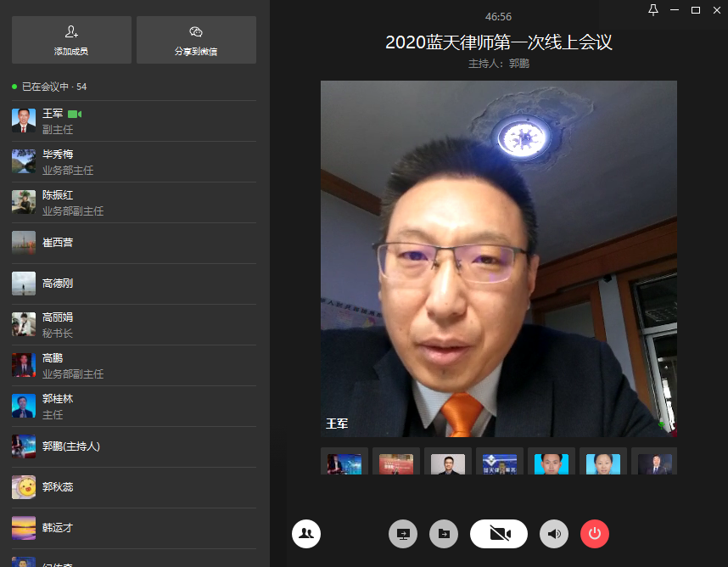Open 王军's avatar in the member list
Image resolution: width=728 pixels, height=567 pixels.
[24, 121]
